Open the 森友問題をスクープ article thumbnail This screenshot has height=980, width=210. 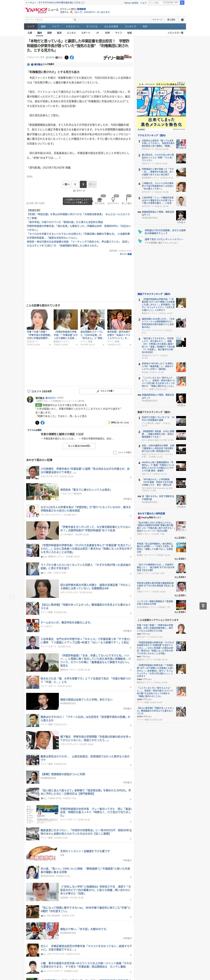(93, 320)
